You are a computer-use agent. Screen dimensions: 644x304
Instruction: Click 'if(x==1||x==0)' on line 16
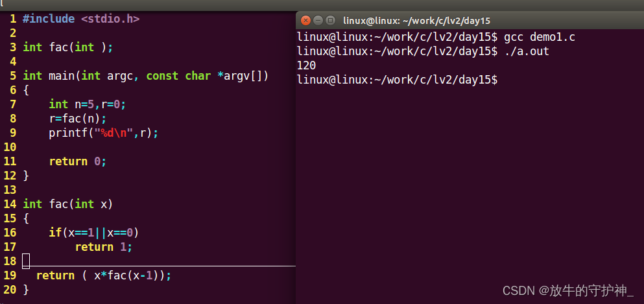(93, 233)
